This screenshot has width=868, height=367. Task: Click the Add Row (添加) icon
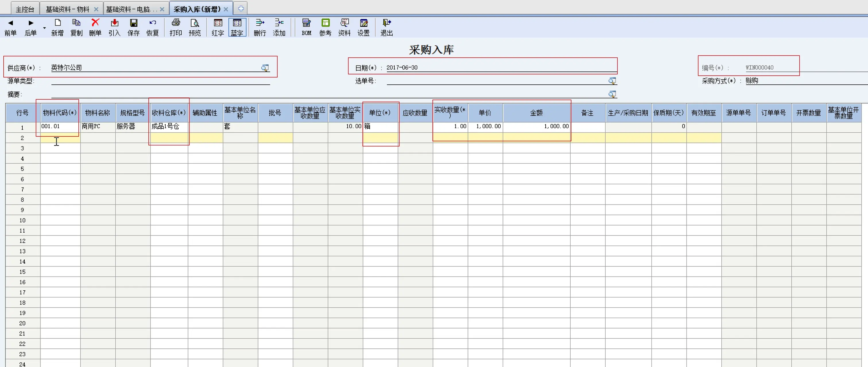click(279, 23)
